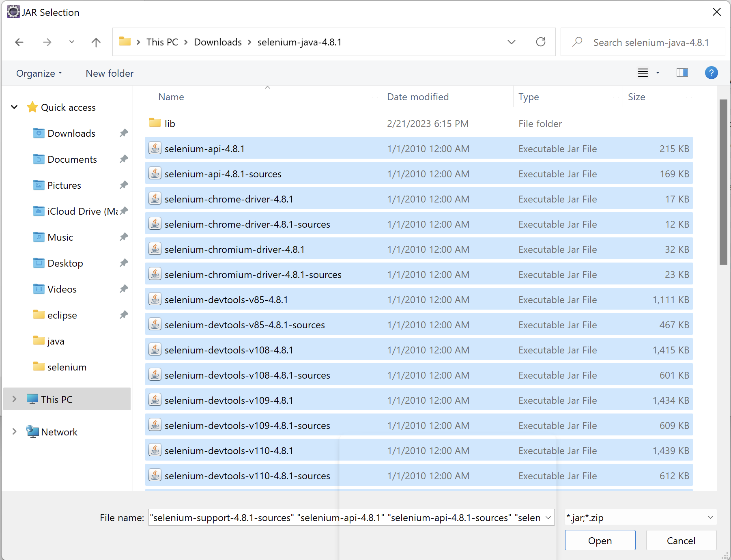Unpin Downloads with its pin icon
731x560 pixels.
coord(124,133)
